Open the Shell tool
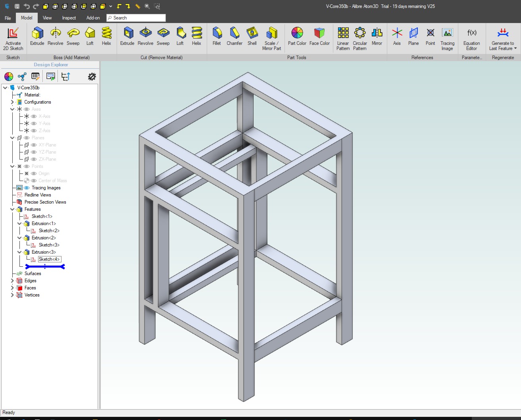The width and height of the screenshot is (521, 420). point(252,37)
